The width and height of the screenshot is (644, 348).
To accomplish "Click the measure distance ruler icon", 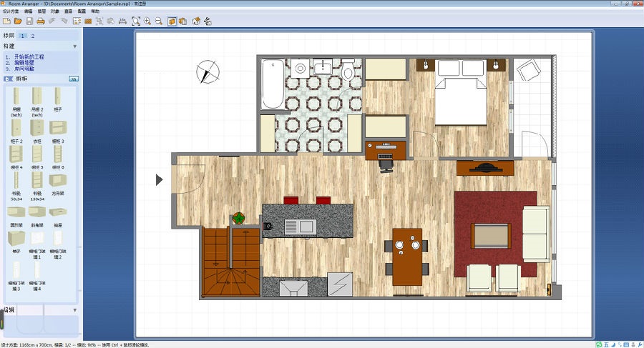I will (122, 21).
